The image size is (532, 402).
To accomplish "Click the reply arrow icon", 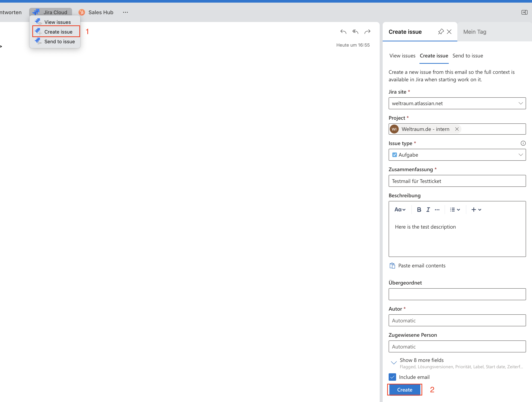I will (343, 32).
